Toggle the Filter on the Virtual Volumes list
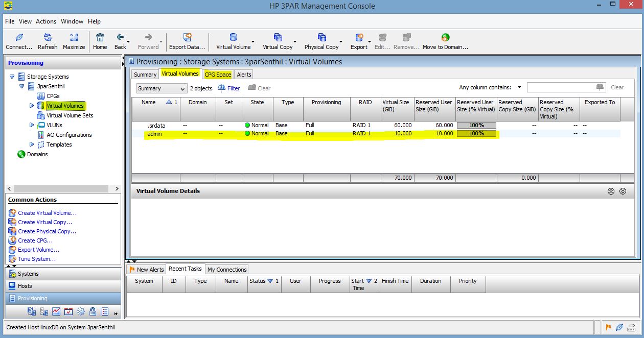 [228, 88]
